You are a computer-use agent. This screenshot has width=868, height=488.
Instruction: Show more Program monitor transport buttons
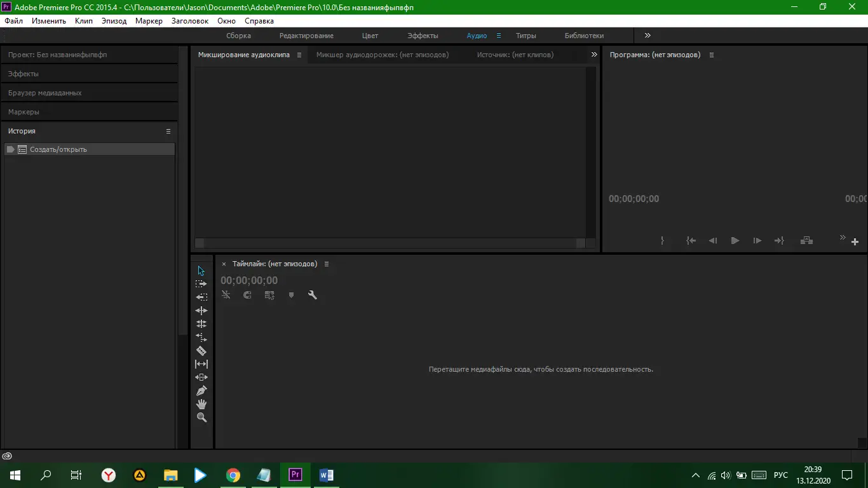843,238
